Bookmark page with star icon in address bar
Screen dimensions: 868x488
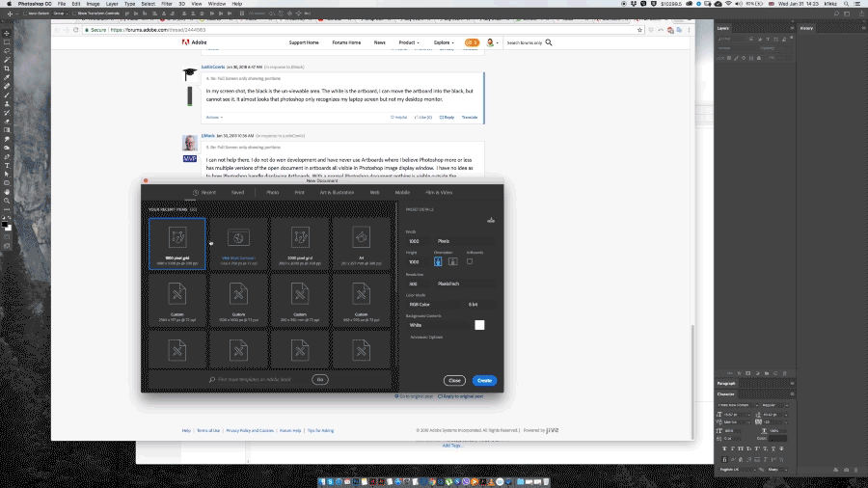pyautogui.click(x=639, y=30)
